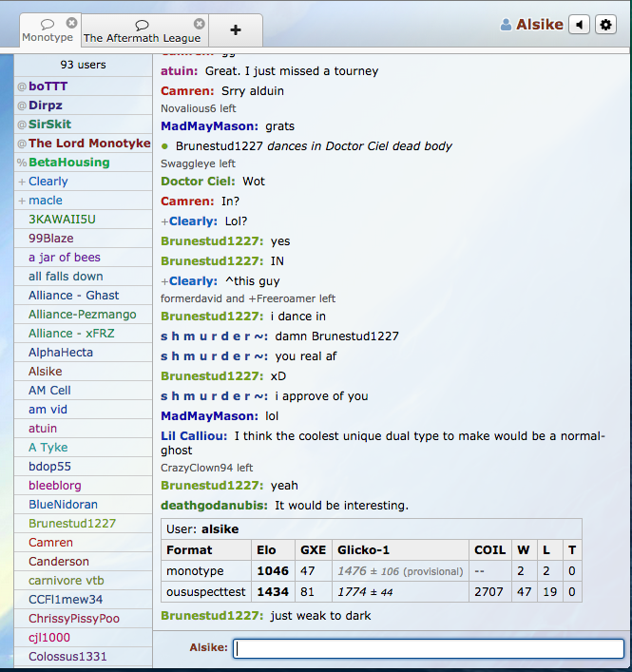Mute sound with the speaker button
The height and width of the screenshot is (672, 632).
click(x=580, y=25)
